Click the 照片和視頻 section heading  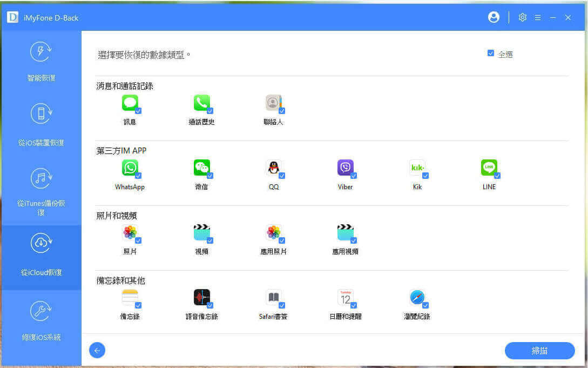tap(117, 216)
